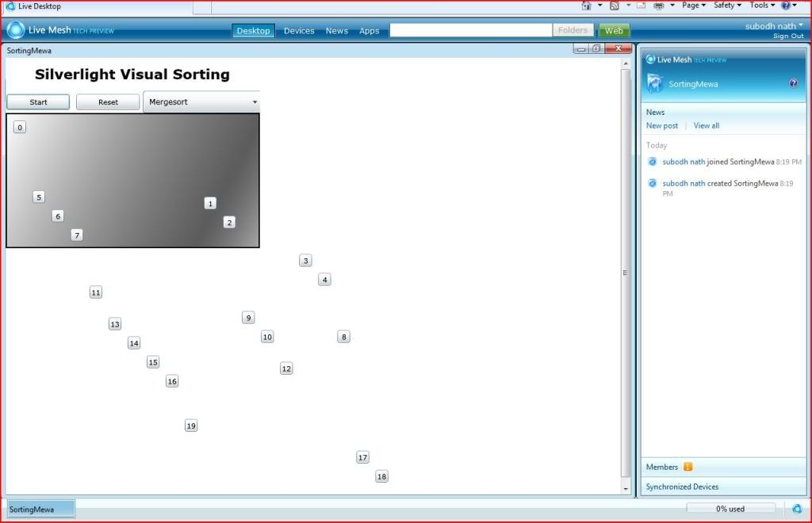Click the 'Silverlight Visual Sorting' heading

132,74
